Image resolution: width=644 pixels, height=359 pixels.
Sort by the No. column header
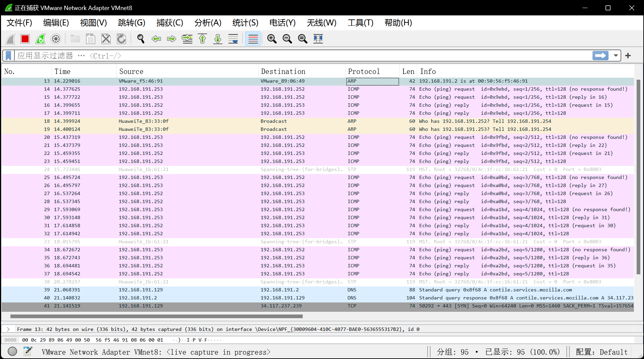click(27, 71)
